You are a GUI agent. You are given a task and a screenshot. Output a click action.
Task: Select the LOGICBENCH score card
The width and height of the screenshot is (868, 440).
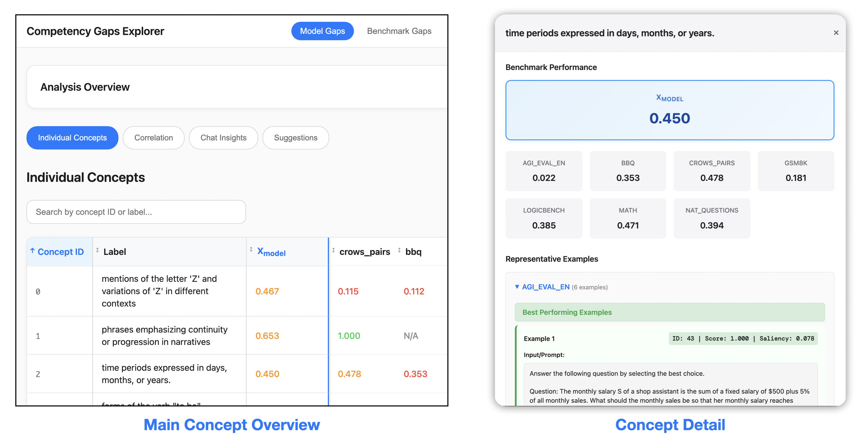(x=544, y=218)
